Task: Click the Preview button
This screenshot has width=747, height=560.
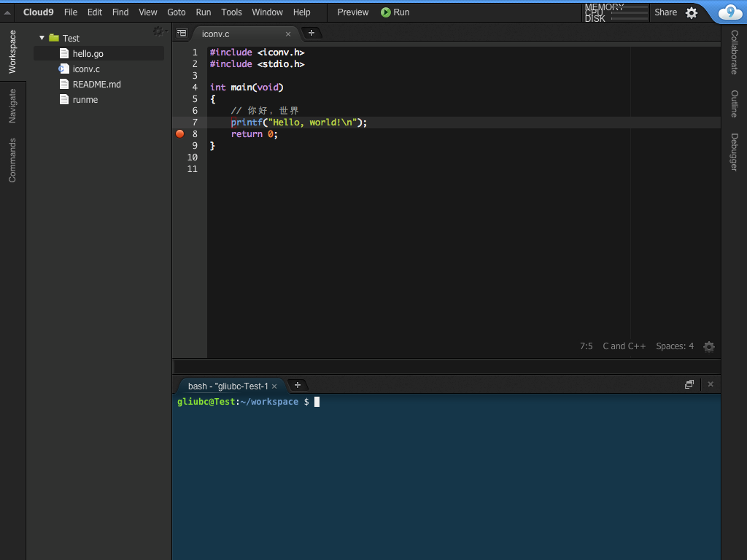Action: click(x=352, y=12)
